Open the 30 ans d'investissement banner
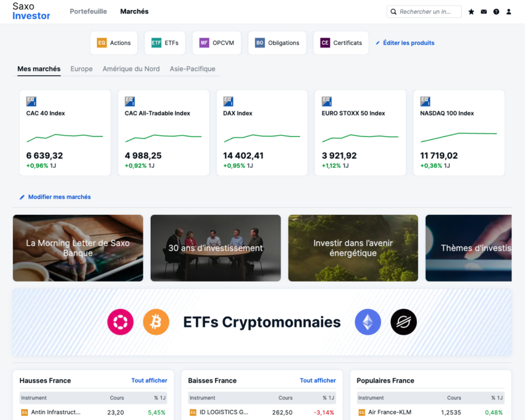Screen dimensions: 525x420 coord(215,248)
